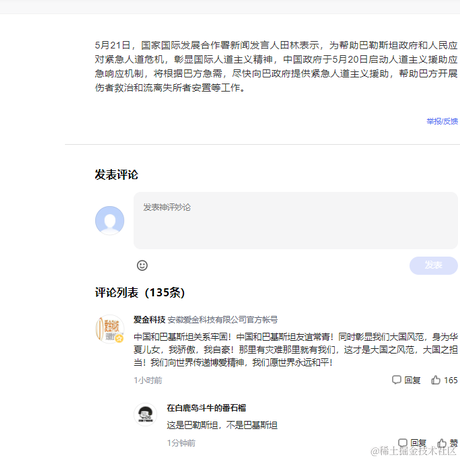The image size is (460, 460).
Task: Click the 安徽爱金科技有限公司官方帐号 label
Action: (222, 320)
